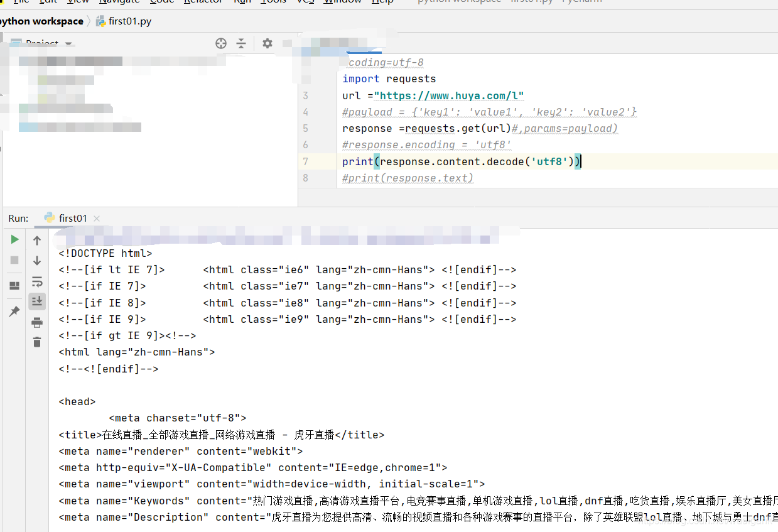Place cursor on the import requests line
The width and height of the screenshot is (778, 532).
point(389,79)
